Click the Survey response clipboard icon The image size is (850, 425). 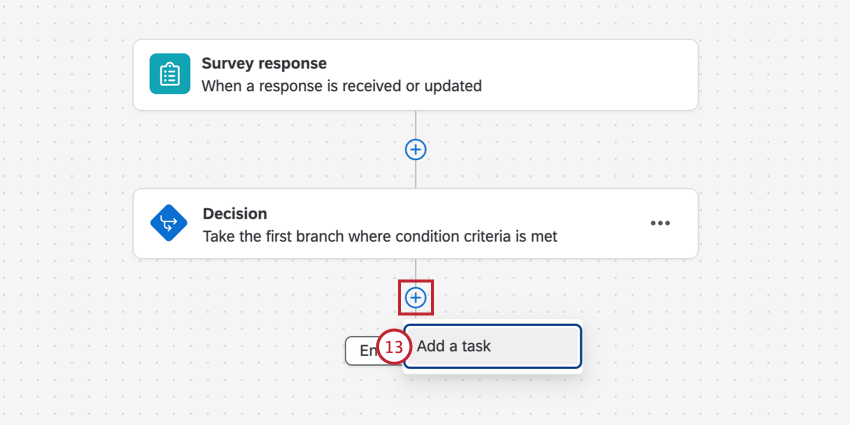click(169, 75)
